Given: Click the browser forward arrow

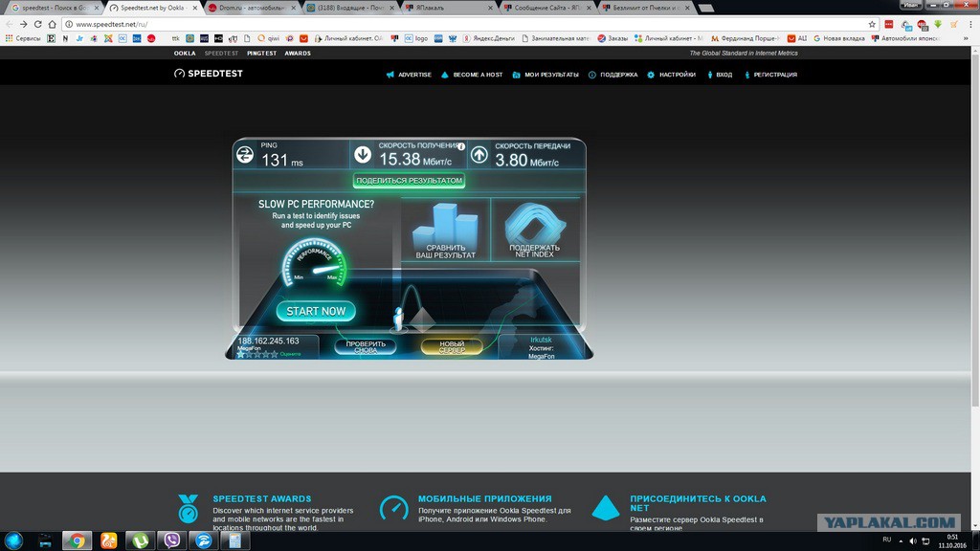Looking at the screenshot, I should [23, 24].
